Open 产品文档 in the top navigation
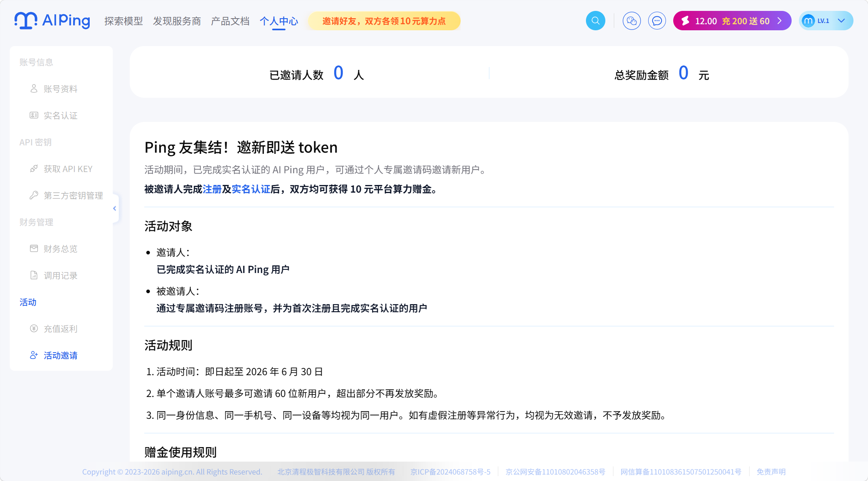868x481 pixels. click(230, 21)
